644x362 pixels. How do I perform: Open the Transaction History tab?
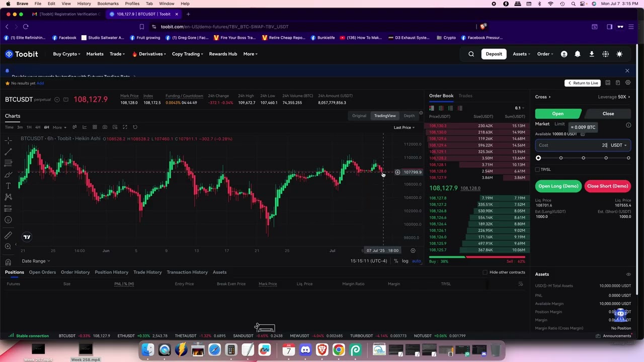click(187, 272)
